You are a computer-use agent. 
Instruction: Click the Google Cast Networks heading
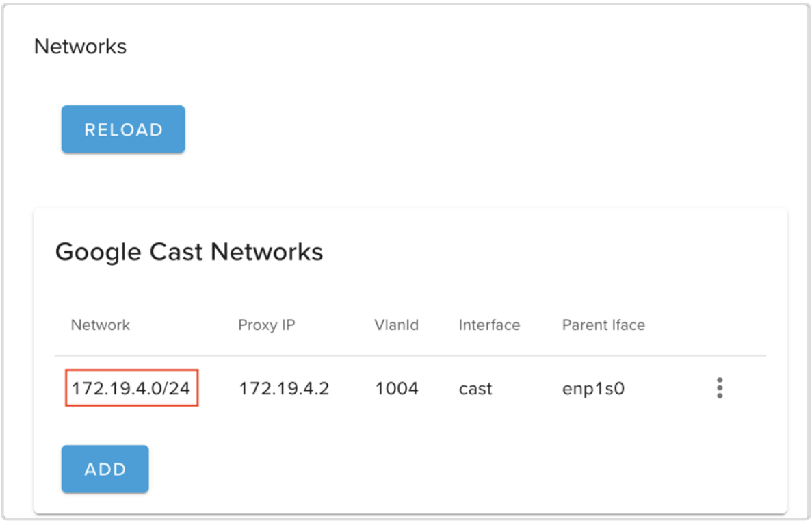point(189,252)
